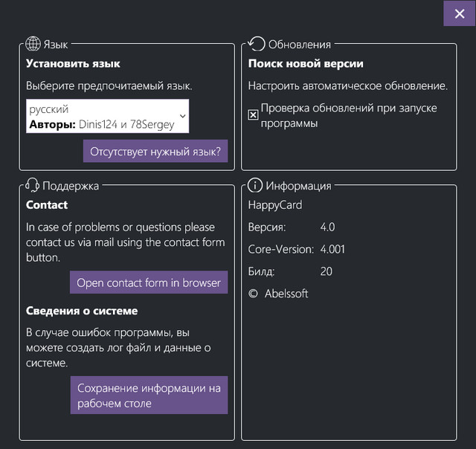This screenshot has width=476, height=449.
Task: Click the headset icon beside Поддержка
Action: point(33,185)
